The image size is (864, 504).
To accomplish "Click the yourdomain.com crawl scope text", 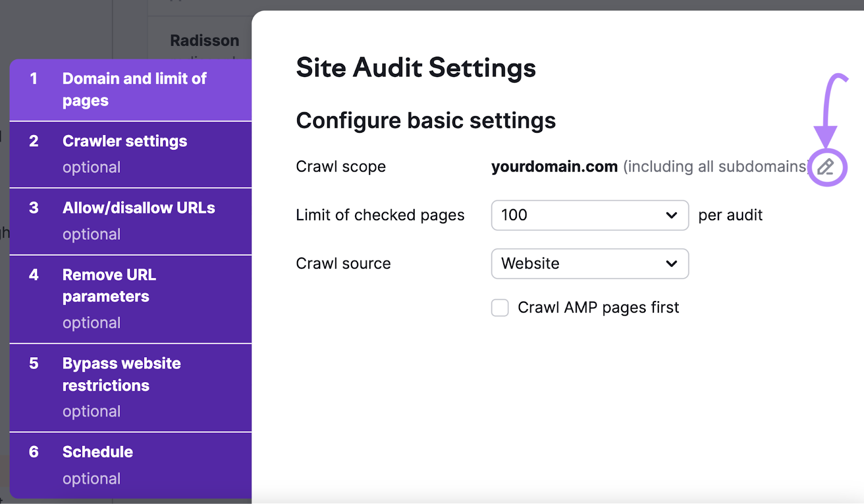I will coord(554,167).
